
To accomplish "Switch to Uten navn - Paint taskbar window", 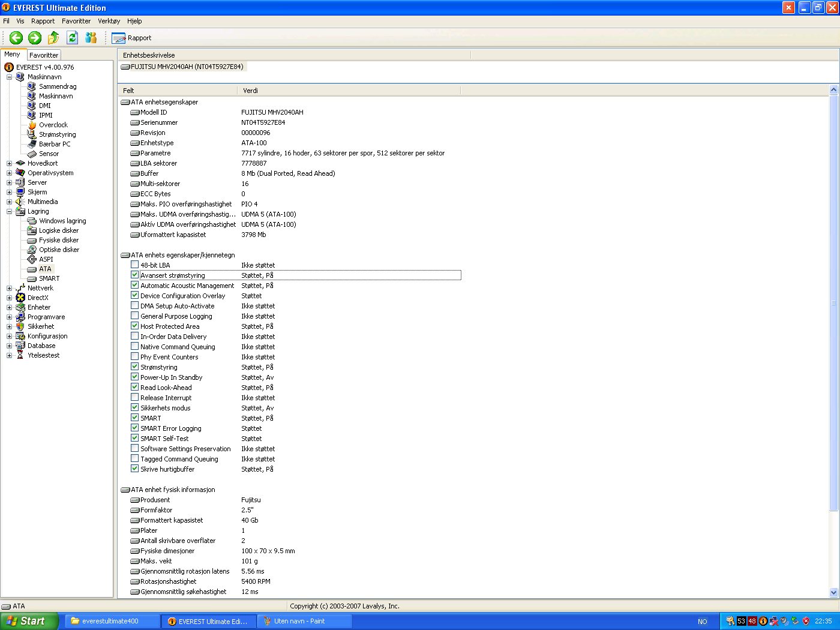I will click(304, 621).
